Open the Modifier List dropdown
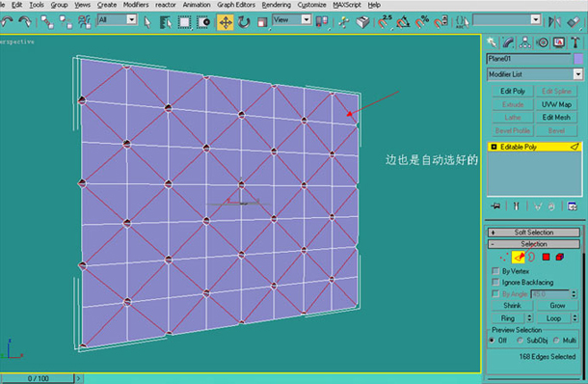Viewport: 588px width, 384px height. (535, 74)
